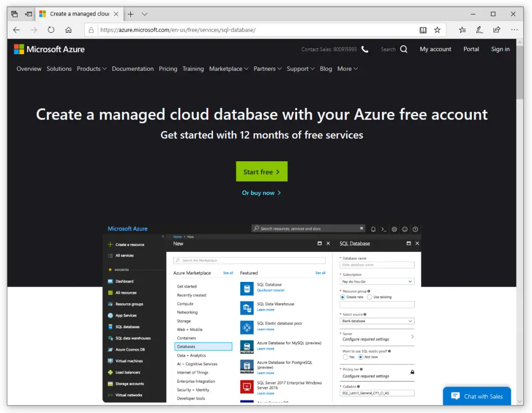The width and height of the screenshot is (532, 413).
Task: Open browser settings ellipsis menu
Action: 514,30
